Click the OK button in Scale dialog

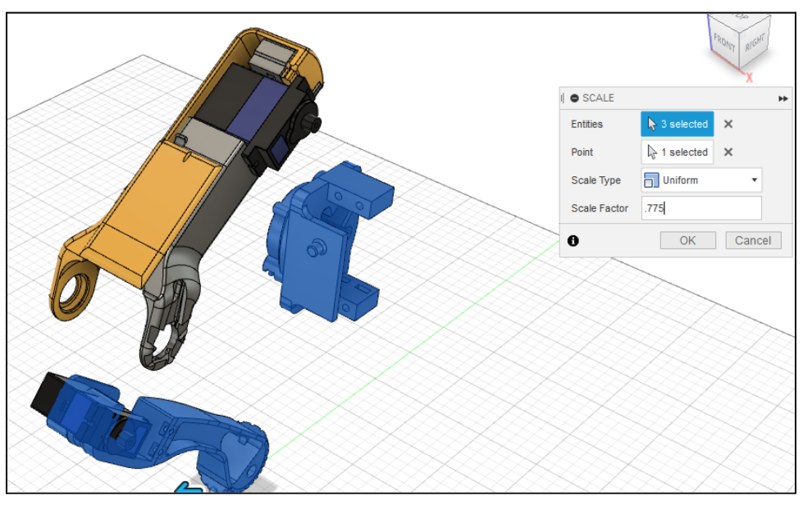pyautogui.click(x=687, y=240)
